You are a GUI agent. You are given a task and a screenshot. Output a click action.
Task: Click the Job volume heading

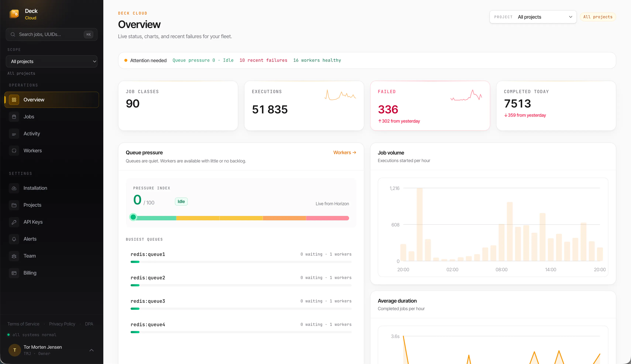(391, 153)
